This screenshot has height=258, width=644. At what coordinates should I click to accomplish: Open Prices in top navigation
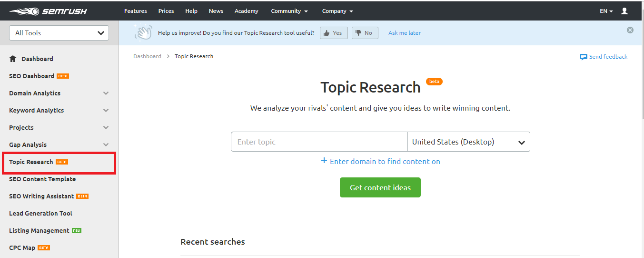(x=166, y=11)
